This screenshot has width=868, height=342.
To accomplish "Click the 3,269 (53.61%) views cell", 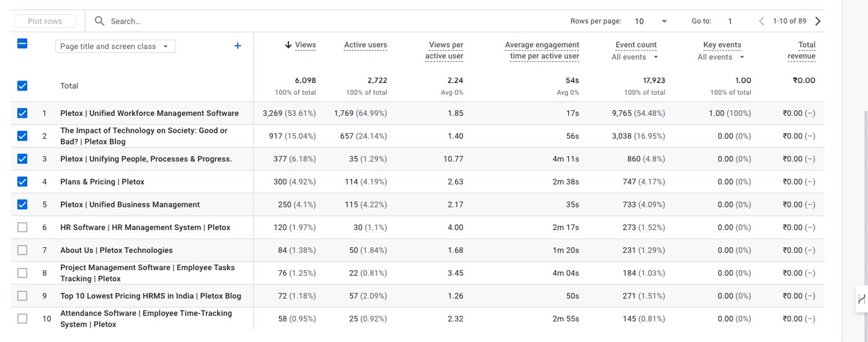I will 290,113.
